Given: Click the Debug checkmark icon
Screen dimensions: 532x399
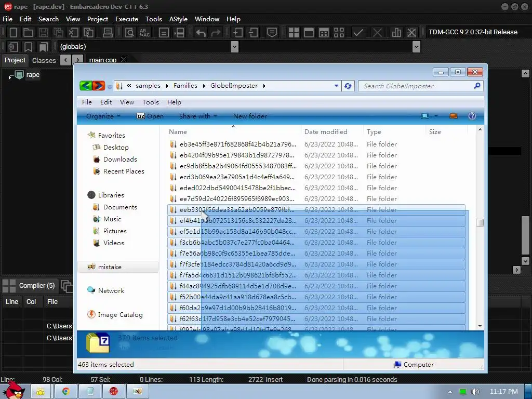Looking at the screenshot, I should (x=358, y=33).
